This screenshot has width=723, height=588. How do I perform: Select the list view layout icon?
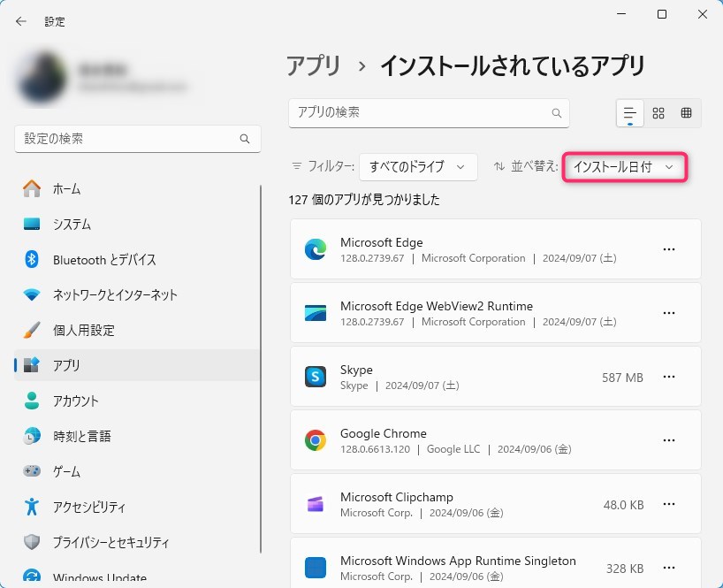pyautogui.click(x=630, y=113)
